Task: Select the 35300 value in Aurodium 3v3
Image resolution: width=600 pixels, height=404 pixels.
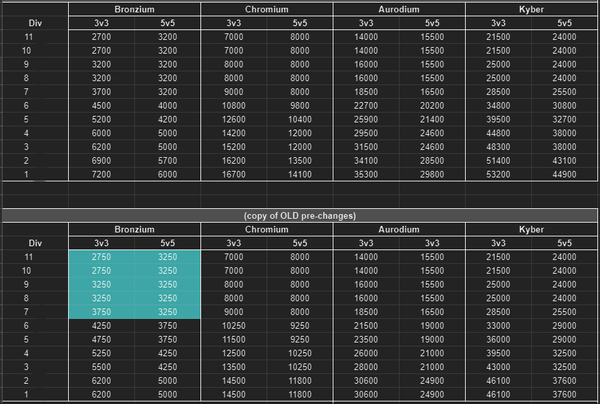Action: 366,174
